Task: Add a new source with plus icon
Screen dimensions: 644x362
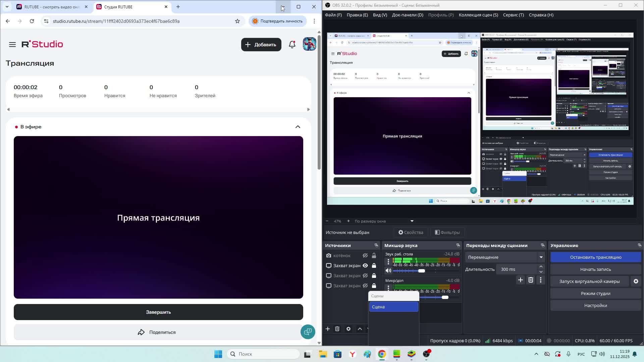Action: [328, 329]
